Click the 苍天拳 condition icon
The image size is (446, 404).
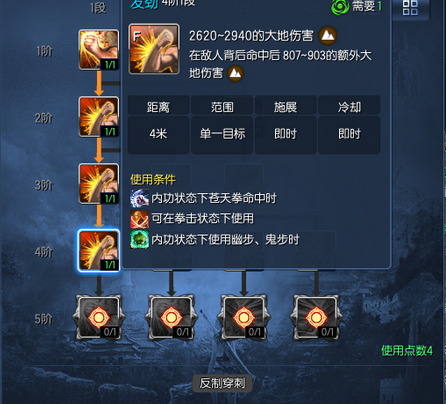139,198
